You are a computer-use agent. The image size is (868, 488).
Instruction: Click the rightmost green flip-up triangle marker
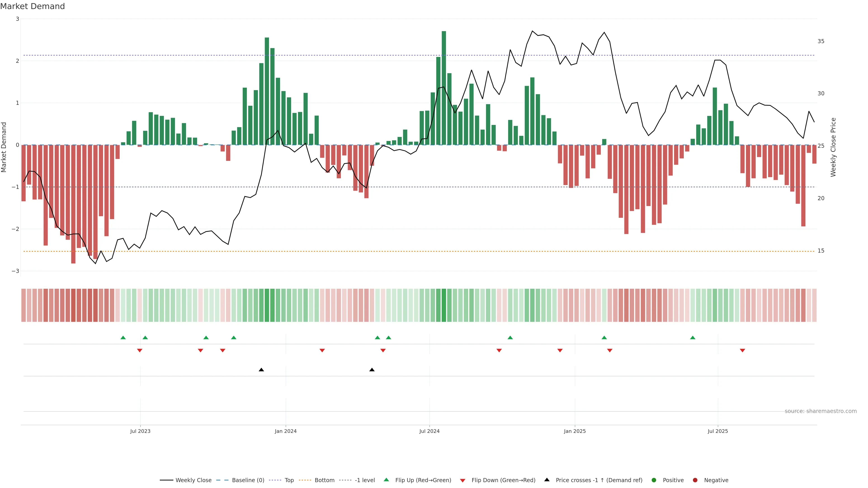tap(692, 338)
